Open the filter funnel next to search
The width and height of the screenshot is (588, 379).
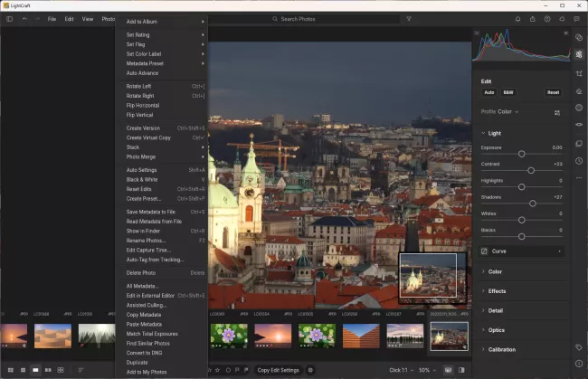pyautogui.click(x=409, y=19)
